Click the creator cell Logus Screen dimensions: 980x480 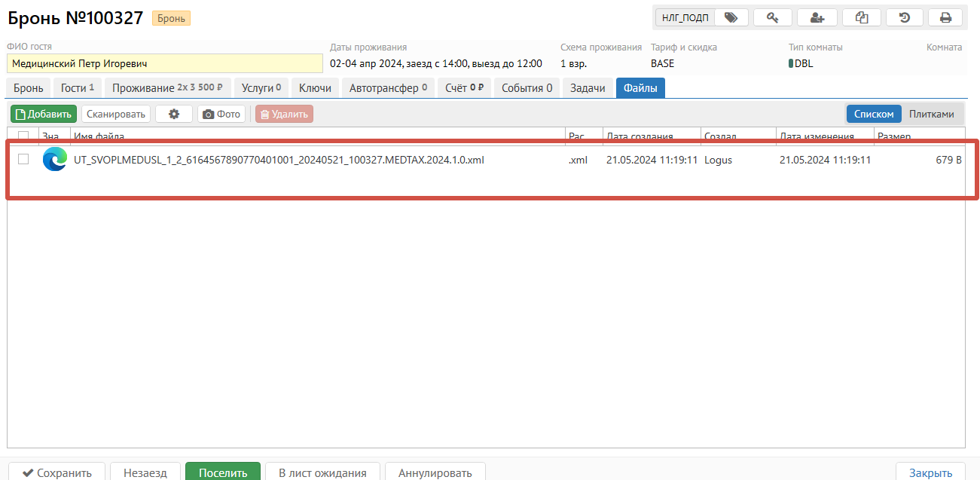tap(719, 160)
